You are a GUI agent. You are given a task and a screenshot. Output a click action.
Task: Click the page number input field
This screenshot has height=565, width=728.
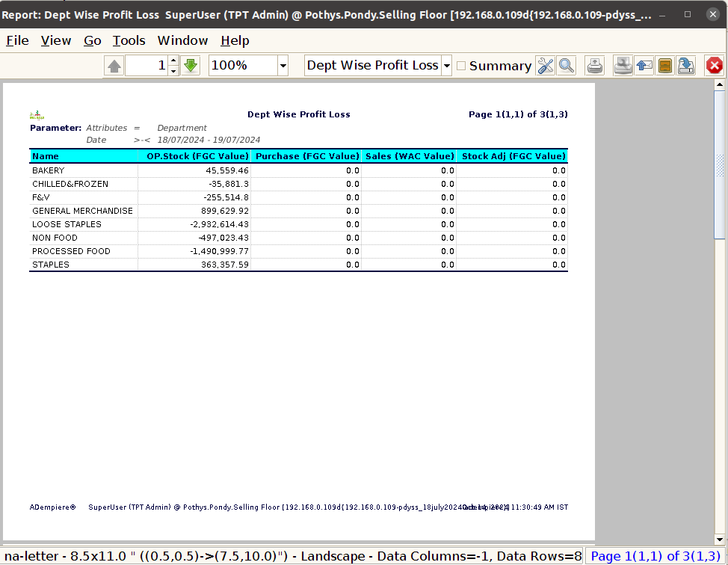tap(146, 66)
